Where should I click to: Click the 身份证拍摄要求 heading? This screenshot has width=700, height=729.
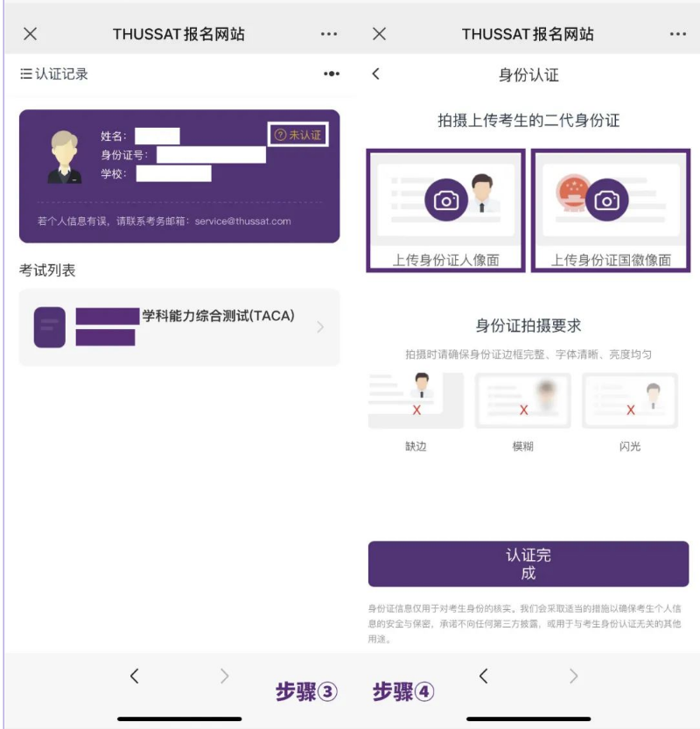pyautogui.click(x=528, y=326)
